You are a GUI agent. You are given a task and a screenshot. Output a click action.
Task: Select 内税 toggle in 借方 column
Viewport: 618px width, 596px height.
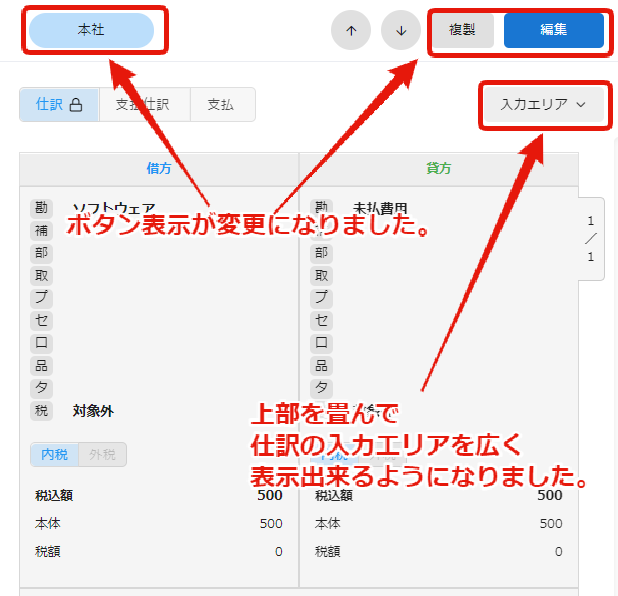click(x=54, y=454)
